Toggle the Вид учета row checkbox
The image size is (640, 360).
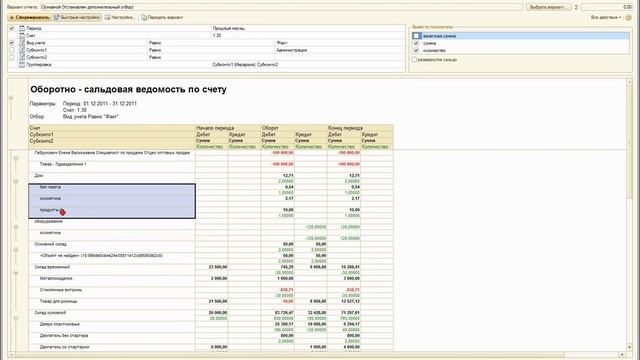11,42
